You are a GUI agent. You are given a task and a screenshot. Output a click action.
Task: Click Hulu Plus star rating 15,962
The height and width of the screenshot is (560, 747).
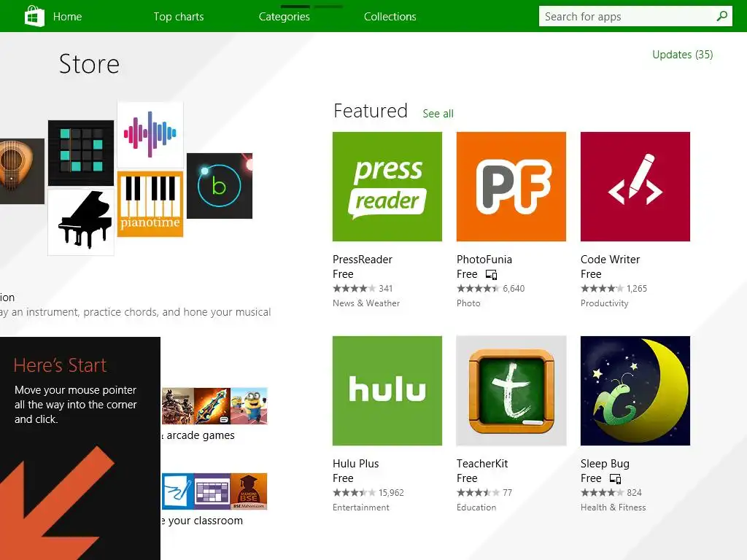pos(368,493)
